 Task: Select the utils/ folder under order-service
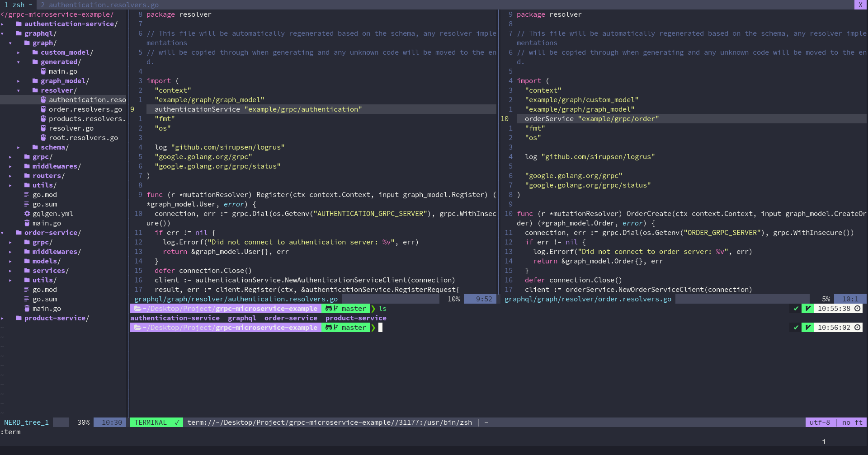(44, 280)
